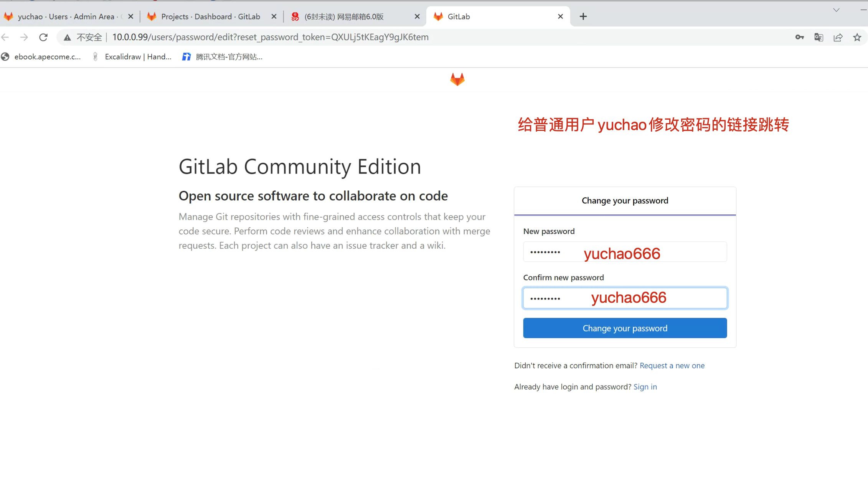Switch to yuchao Users Admin Area tab
Viewport: 868px width, 485px height.
point(65,16)
